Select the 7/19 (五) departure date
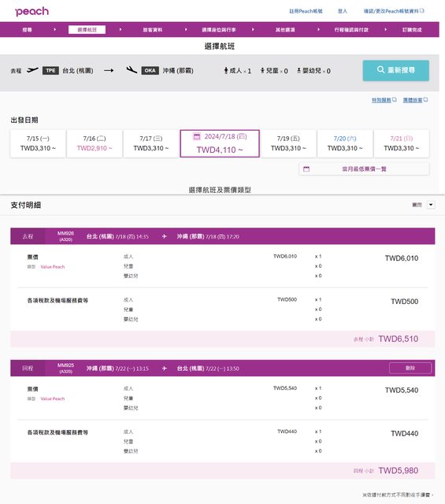The image size is (445, 504). point(288,143)
